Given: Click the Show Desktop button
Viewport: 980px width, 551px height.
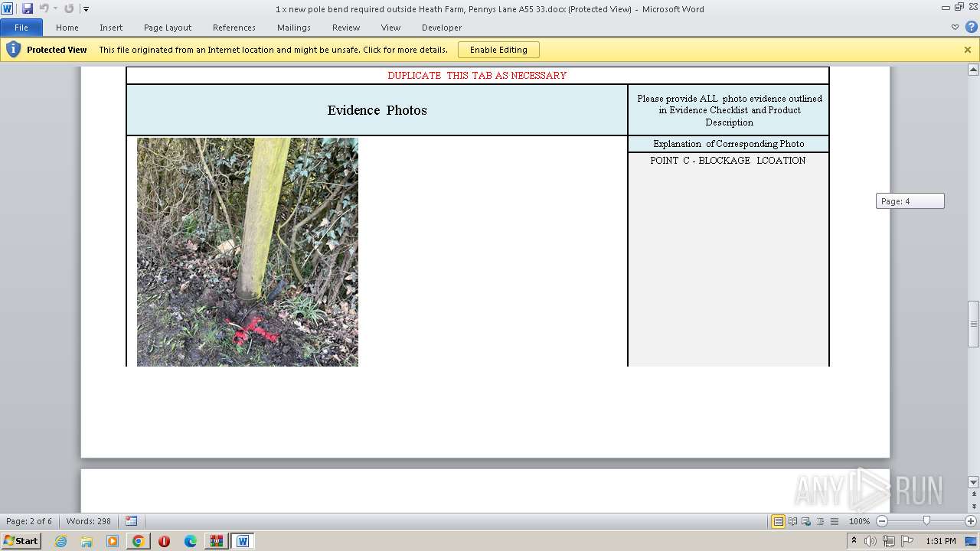Looking at the screenshot, I should (x=972, y=541).
